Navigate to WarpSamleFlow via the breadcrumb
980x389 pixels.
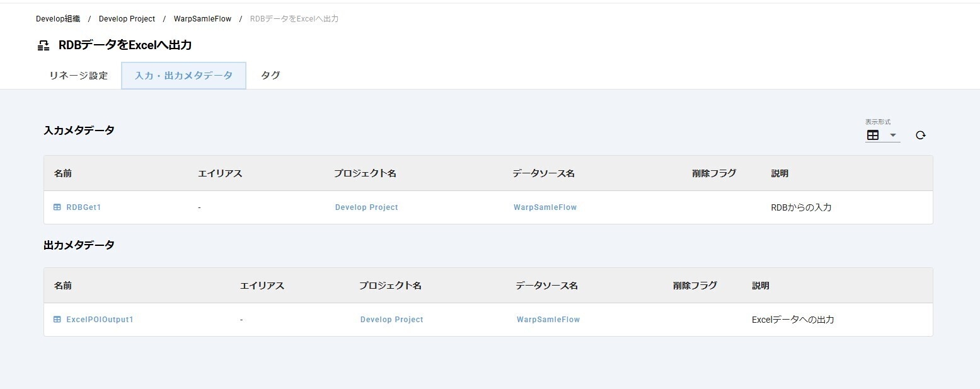click(x=202, y=19)
